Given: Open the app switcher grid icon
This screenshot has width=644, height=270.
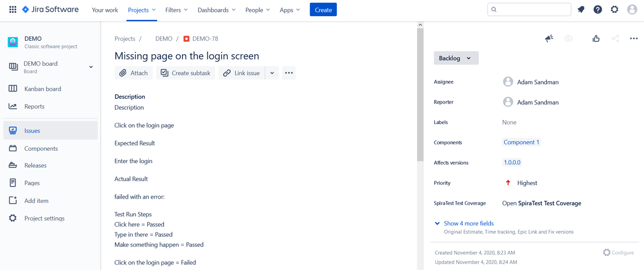Looking at the screenshot, I should click(x=12, y=10).
